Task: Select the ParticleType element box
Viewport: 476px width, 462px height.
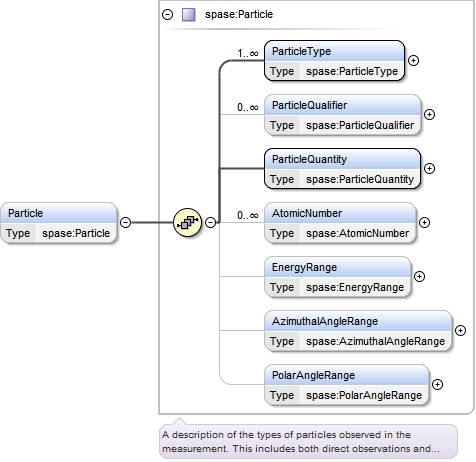Action: tap(334, 61)
